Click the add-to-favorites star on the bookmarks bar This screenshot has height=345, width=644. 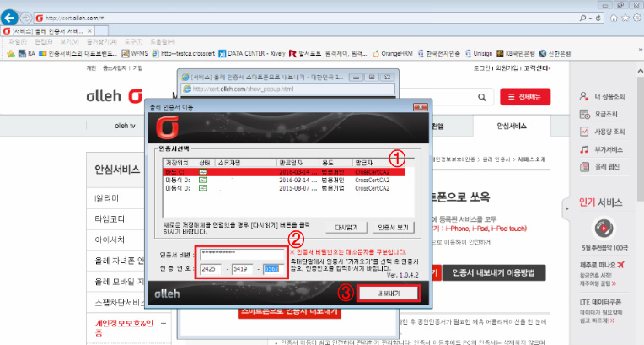click(x=11, y=53)
